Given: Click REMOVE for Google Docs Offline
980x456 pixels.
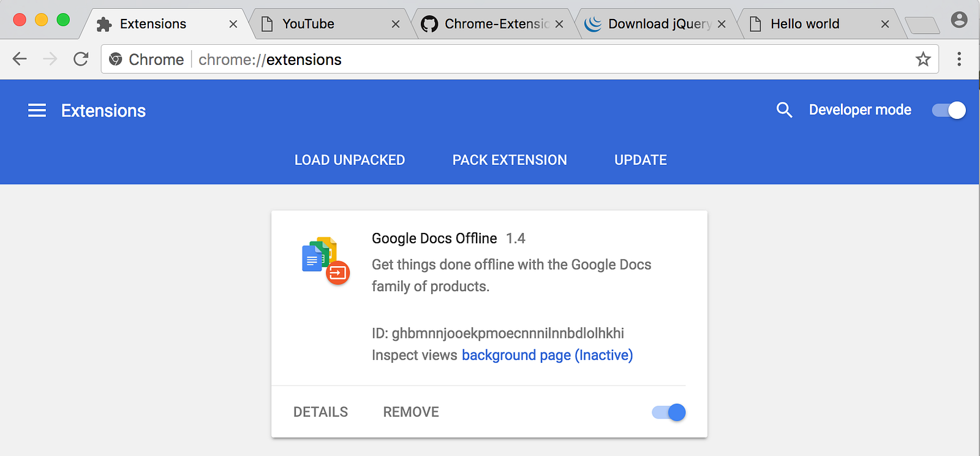Looking at the screenshot, I should [x=411, y=412].
